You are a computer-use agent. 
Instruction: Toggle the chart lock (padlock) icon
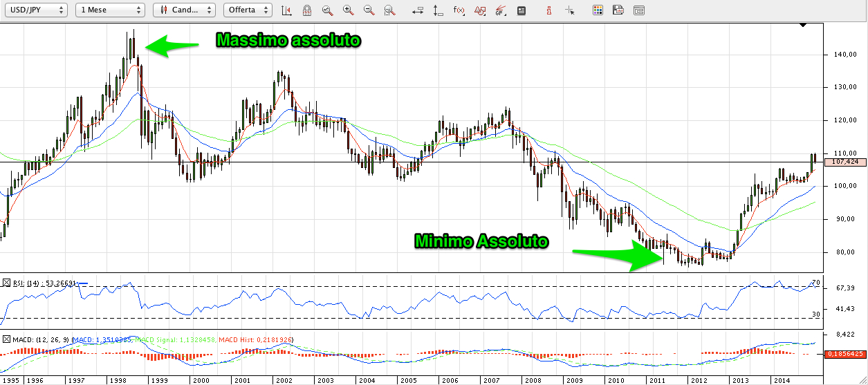[306, 10]
